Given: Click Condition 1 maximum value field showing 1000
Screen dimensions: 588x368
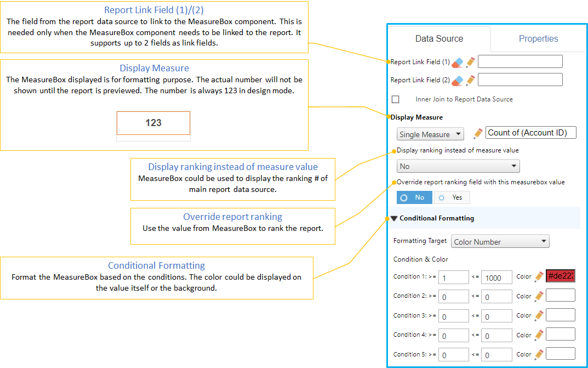Looking at the screenshot, I should coord(496,277).
